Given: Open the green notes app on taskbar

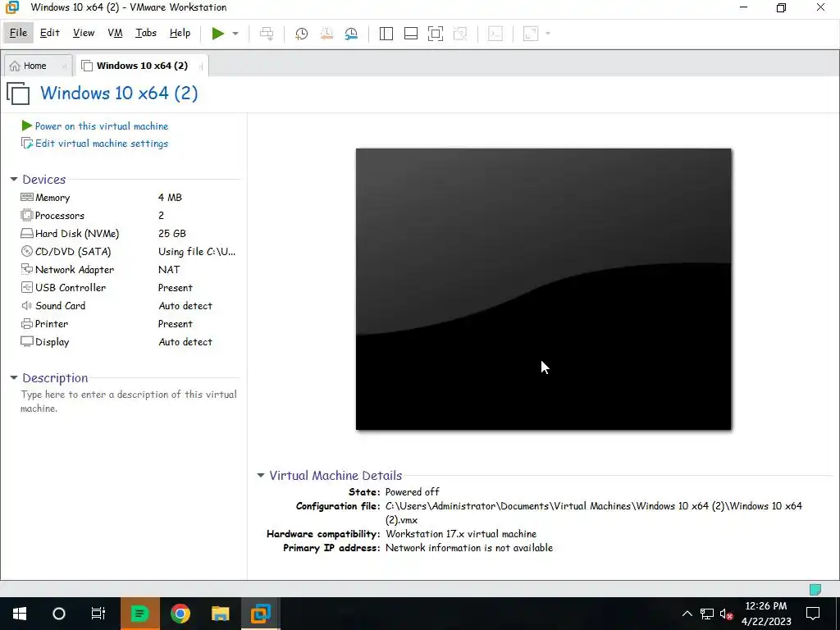Looking at the screenshot, I should point(139,614).
